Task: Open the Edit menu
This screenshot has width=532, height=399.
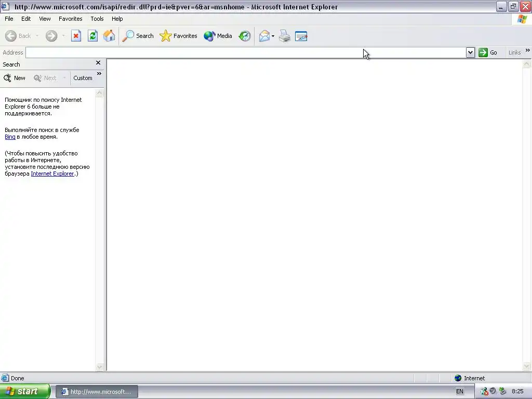Action: tap(26, 19)
